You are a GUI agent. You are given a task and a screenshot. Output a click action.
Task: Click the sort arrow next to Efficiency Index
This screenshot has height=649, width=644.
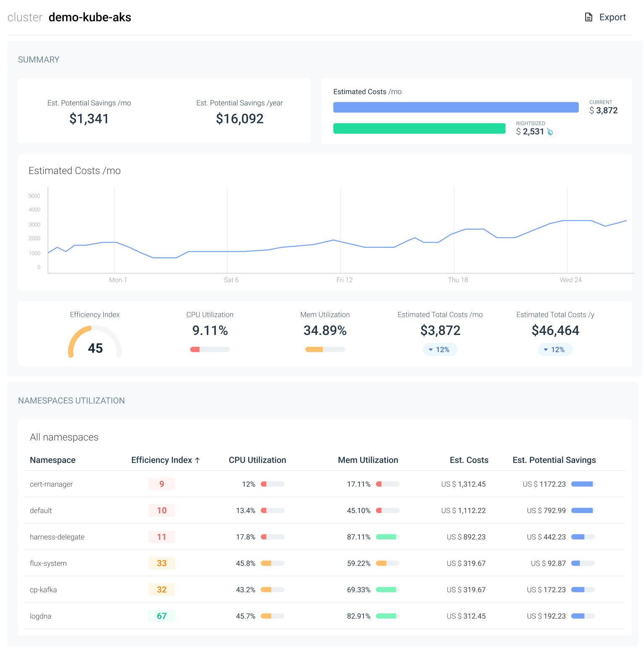tap(197, 460)
